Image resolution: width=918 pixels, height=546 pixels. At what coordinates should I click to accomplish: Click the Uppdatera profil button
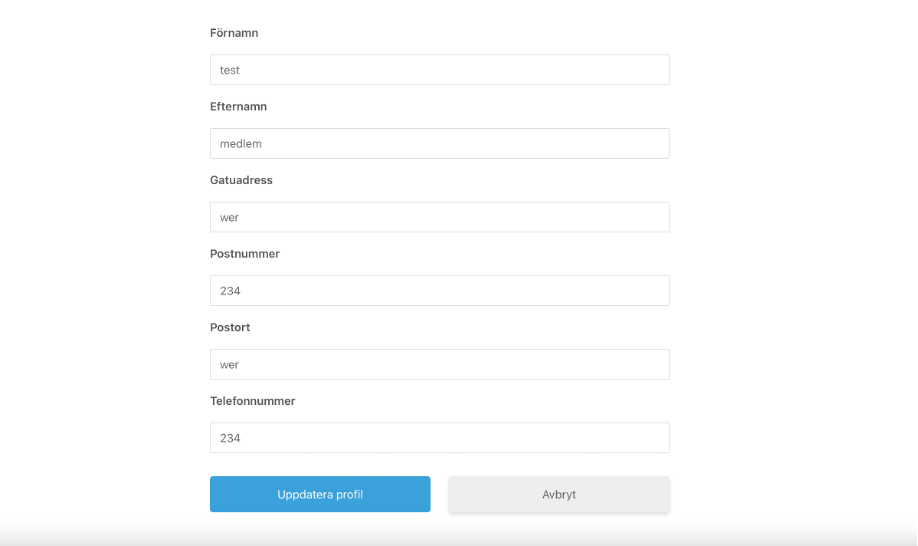320,494
